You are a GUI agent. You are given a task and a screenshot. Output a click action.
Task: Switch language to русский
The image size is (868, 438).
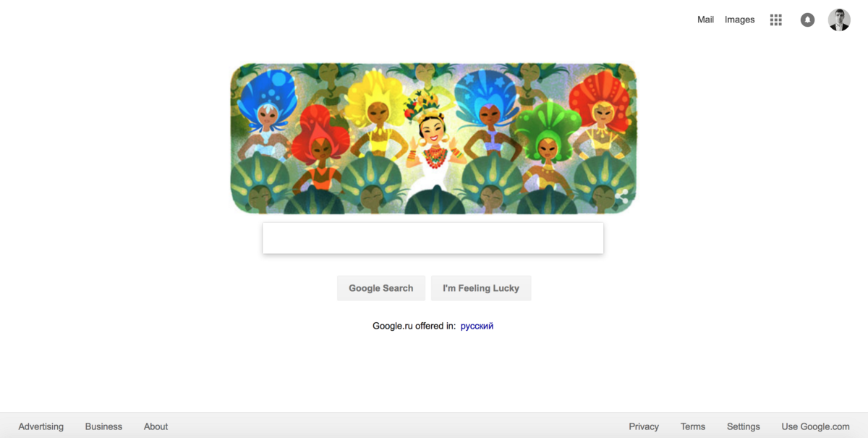(477, 327)
